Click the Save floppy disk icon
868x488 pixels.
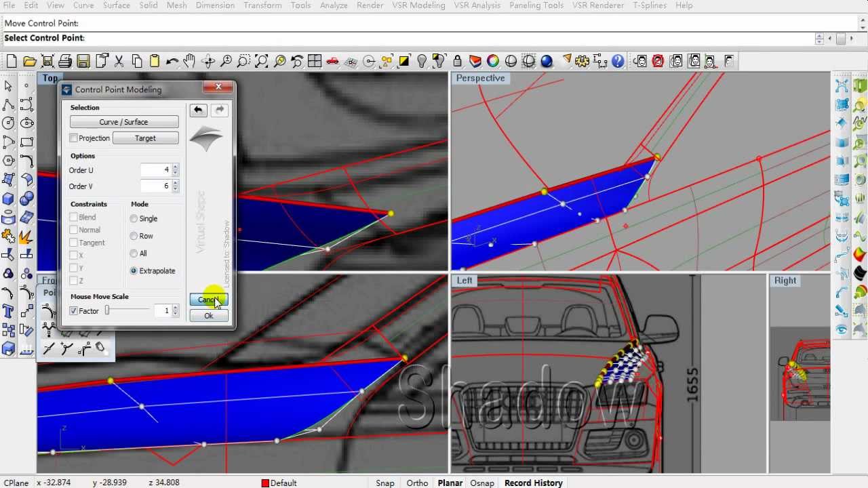(x=83, y=62)
